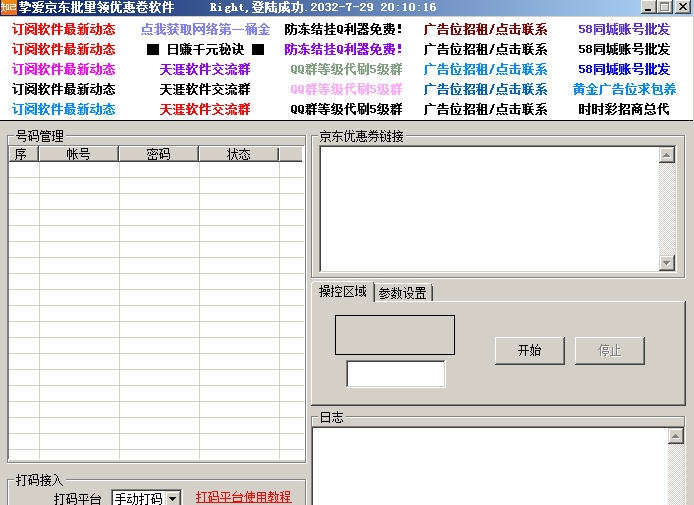Click the captcha input field below image box
This screenshot has width=694, height=505.
[396, 374]
